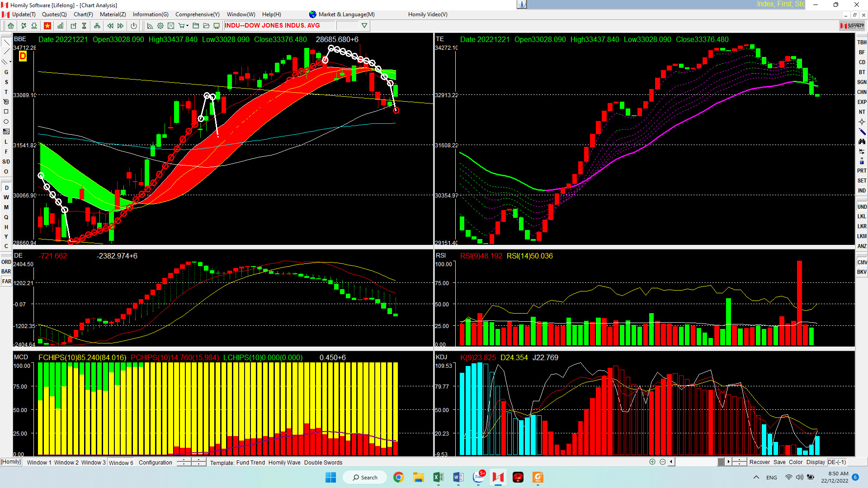
Task: Expand the symbol dropdown triangle
Action: click(x=364, y=26)
